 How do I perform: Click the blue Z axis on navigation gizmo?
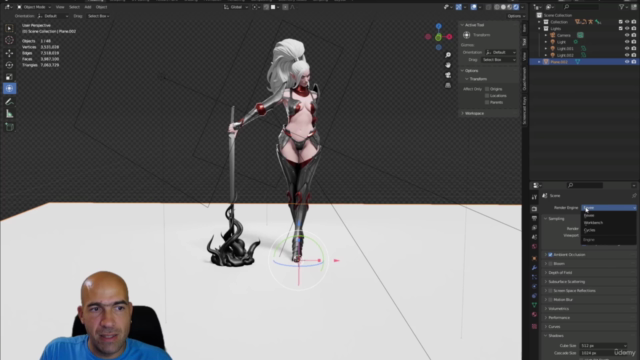(438, 26)
